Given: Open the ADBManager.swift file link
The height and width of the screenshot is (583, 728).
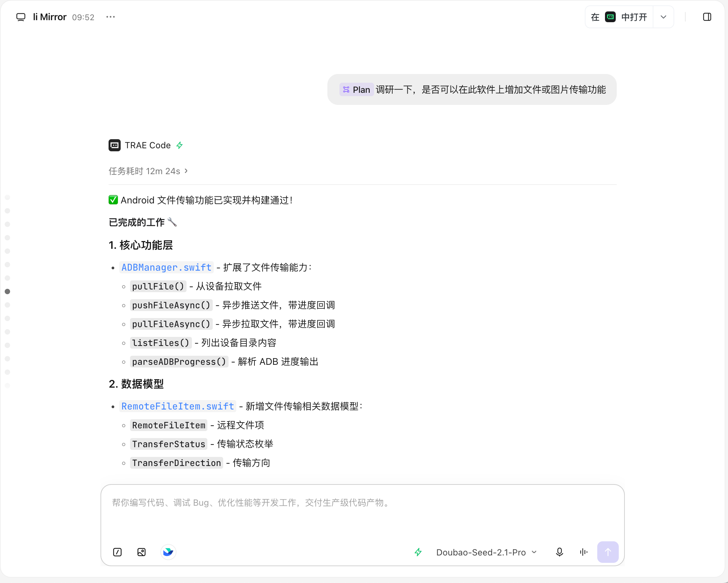Looking at the screenshot, I should click(x=166, y=268).
